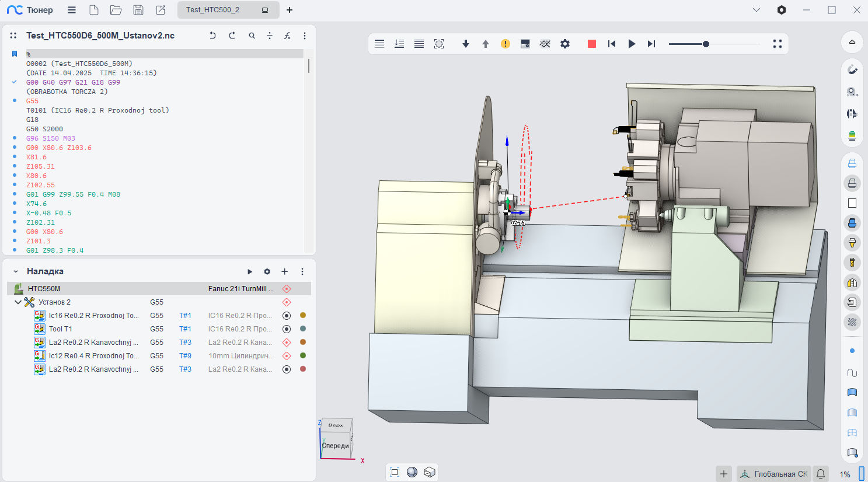Collapse the Наладка panel
This screenshot has height=482, width=868.
click(x=16, y=271)
